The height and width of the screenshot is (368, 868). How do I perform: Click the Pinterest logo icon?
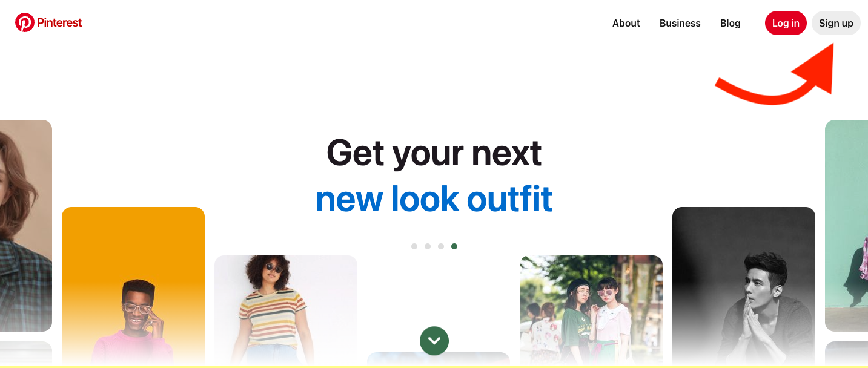[25, 22]
